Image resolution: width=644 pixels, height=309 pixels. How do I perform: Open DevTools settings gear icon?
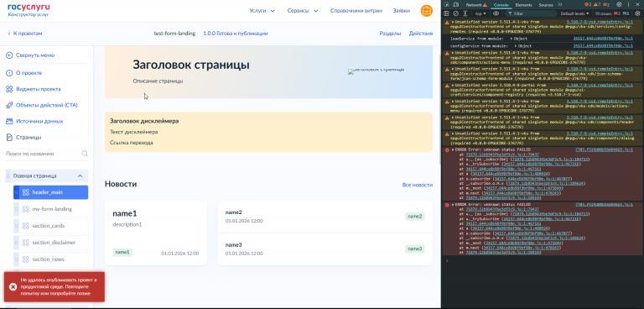[619, 4]
